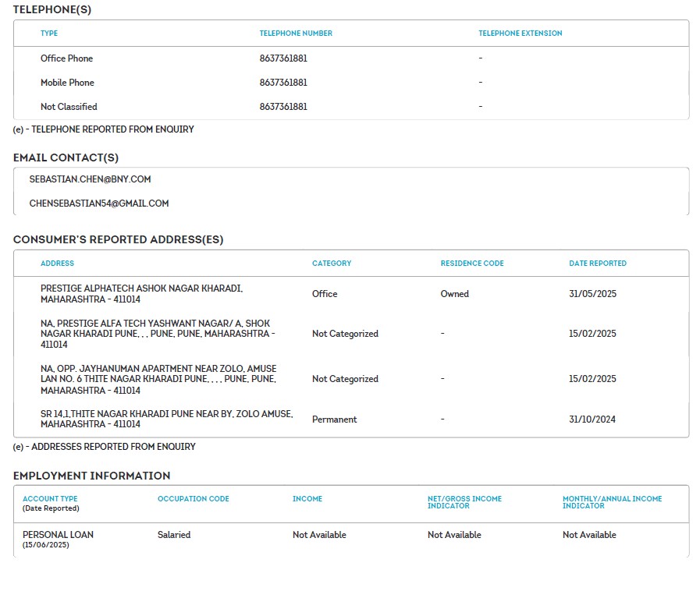The width and height of the screenshot is (700, 616).
Task: Click Not Categorized for the PRESTIGE ALFA TECH row
Action: tap(345, 334)
